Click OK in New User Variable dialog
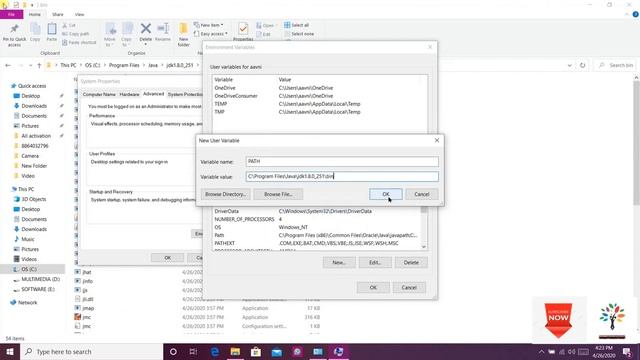 coord(386,194)
